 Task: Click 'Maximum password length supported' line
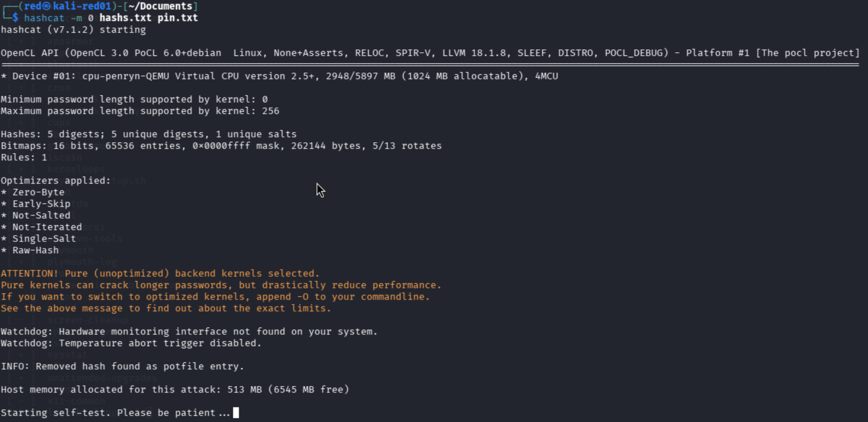[140, 111]
